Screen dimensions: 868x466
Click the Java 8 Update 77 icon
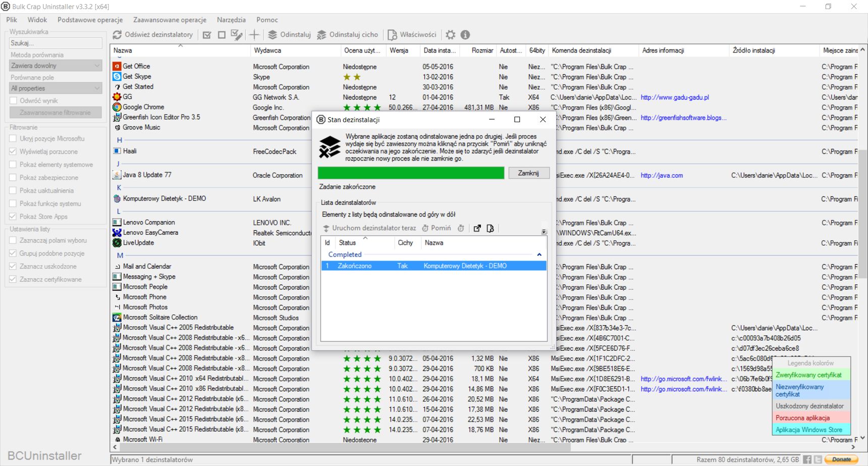117,175
